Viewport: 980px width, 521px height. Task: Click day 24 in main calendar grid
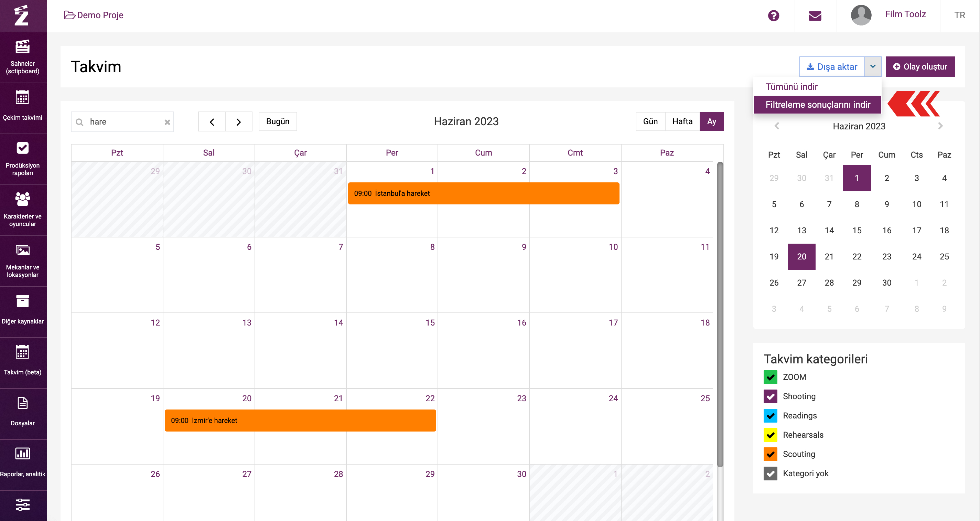[575, 426]
